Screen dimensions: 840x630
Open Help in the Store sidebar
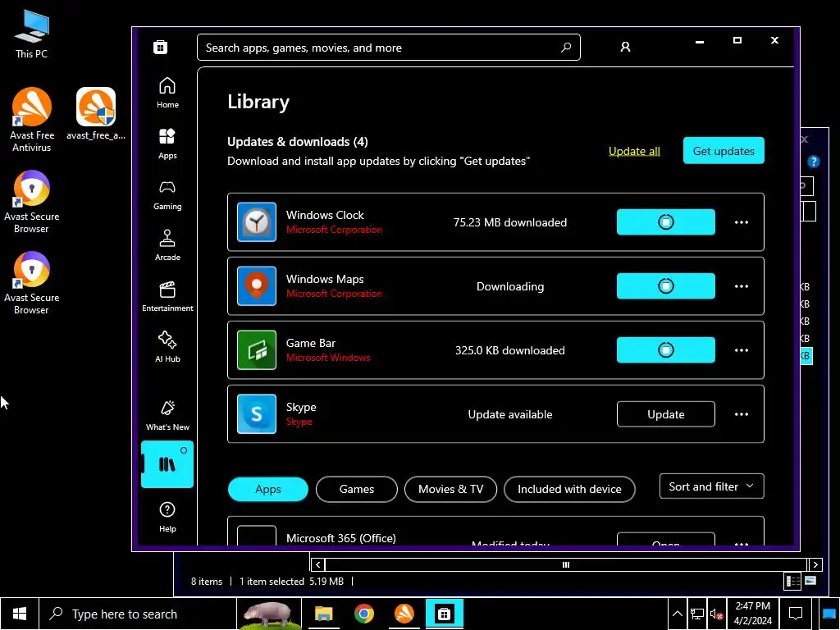click(167, 517)
